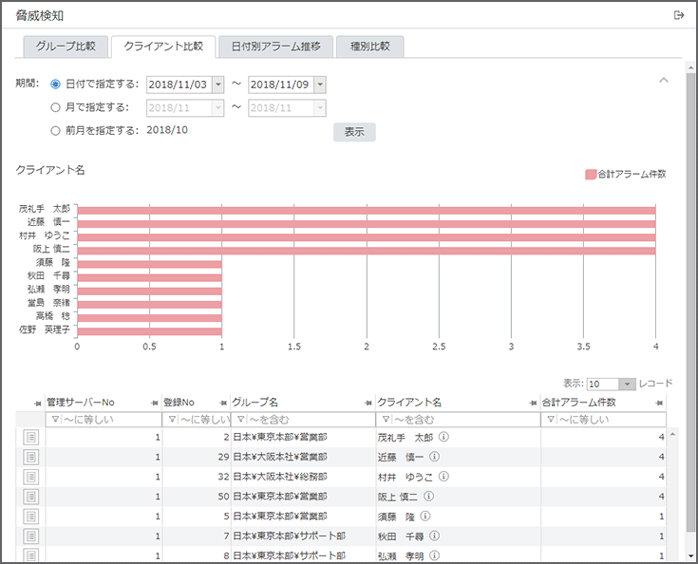Show info icon next to 弘瀬 孝明
This screenshot has height=564, width=698.
[x=434, y=555]
